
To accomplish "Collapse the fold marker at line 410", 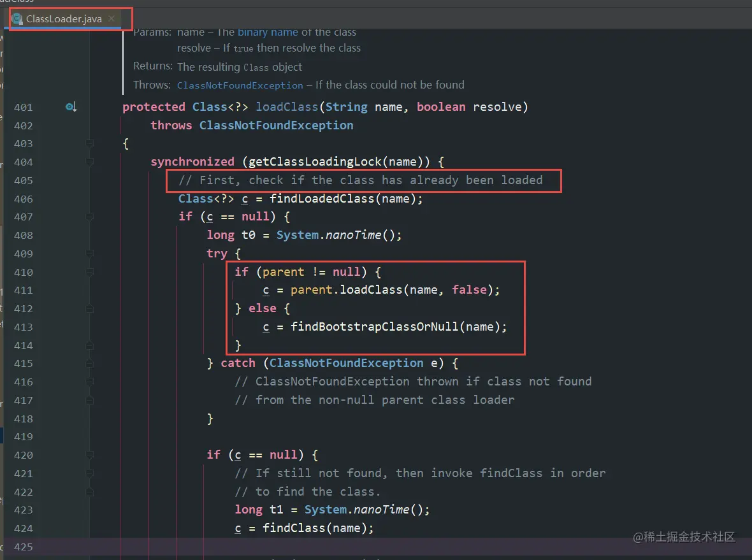I will pos(89,272).
